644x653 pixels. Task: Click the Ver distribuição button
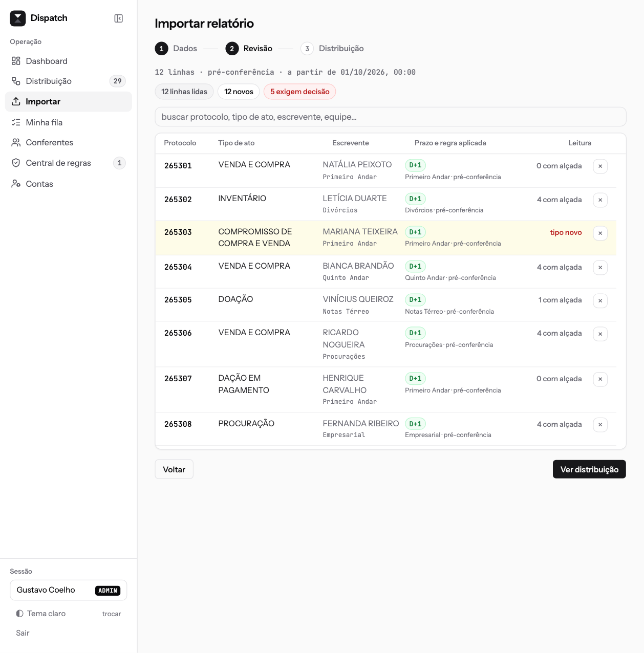tap(589, 469)
